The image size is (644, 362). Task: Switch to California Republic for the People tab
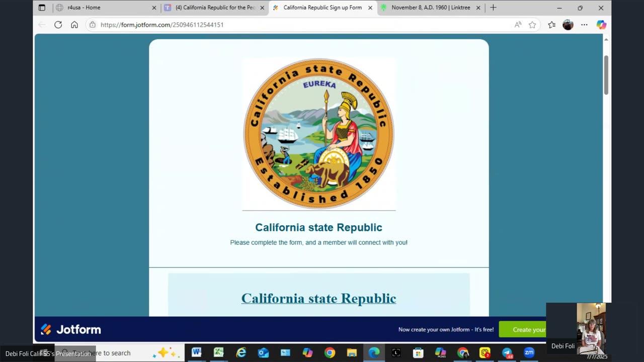click(214, 8)
